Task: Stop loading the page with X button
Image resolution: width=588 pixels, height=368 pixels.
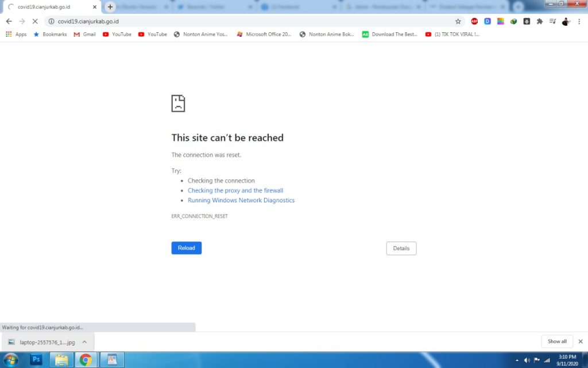Action: pyautogui.click(x=34, y=21)
